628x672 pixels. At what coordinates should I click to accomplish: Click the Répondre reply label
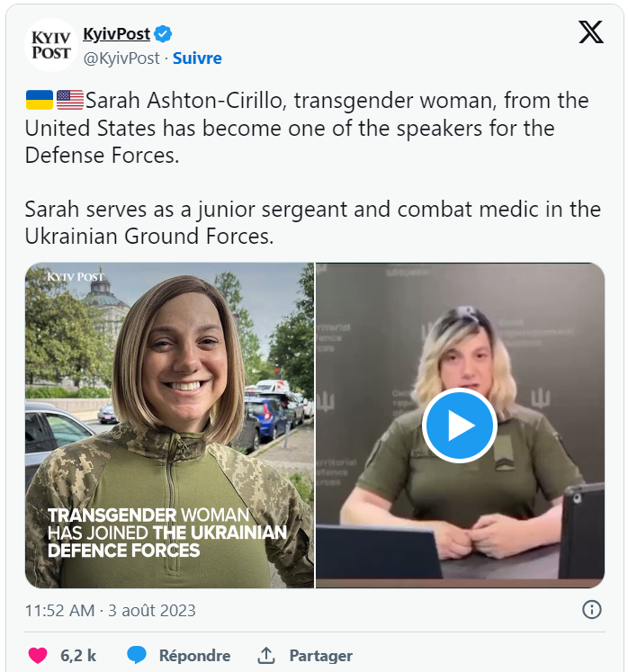click(194, 655)
